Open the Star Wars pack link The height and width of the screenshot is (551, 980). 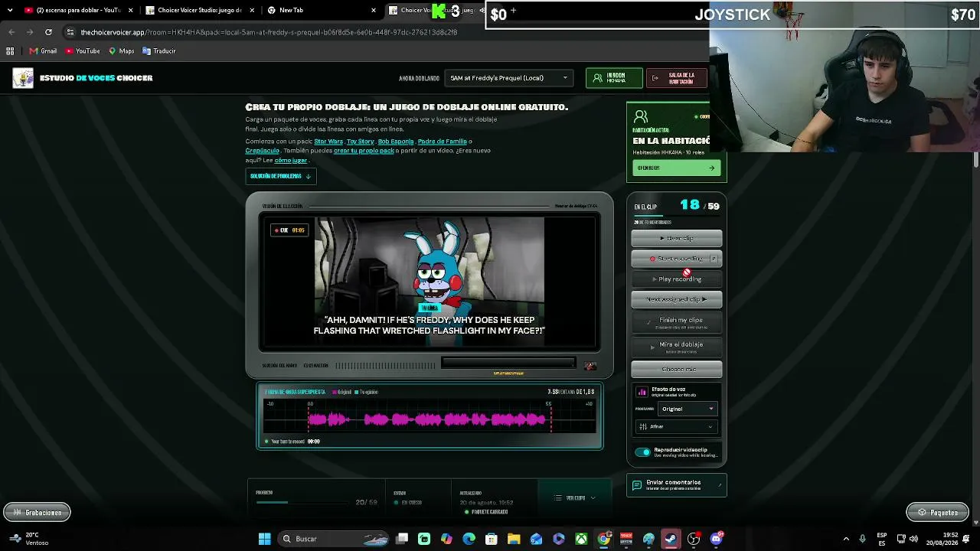[x=328, y=142]
